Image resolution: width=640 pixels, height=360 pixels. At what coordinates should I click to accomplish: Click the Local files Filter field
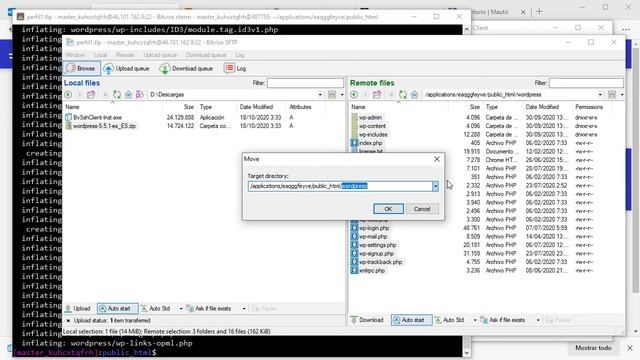pyautogui.click(x=305, y=83)
